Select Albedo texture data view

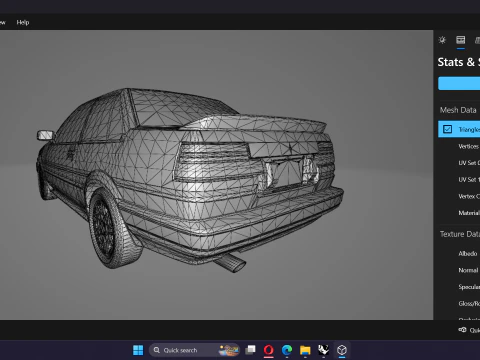point(468,254)
